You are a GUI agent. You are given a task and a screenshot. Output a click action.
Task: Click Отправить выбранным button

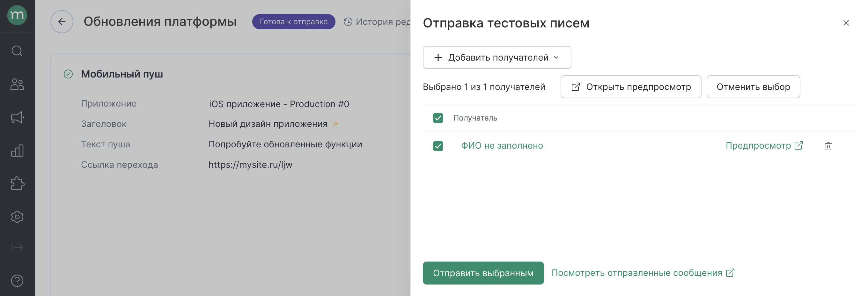point(483,273)
